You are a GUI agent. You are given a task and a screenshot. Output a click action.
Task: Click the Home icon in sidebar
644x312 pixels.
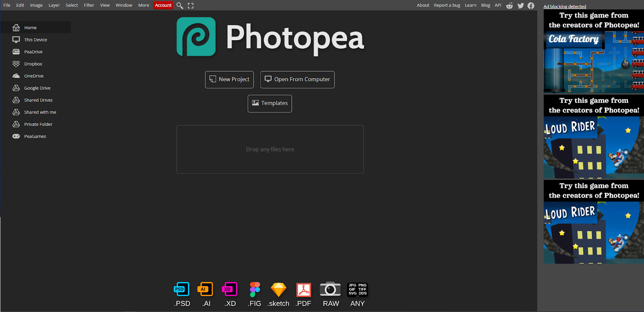(16, 28)
